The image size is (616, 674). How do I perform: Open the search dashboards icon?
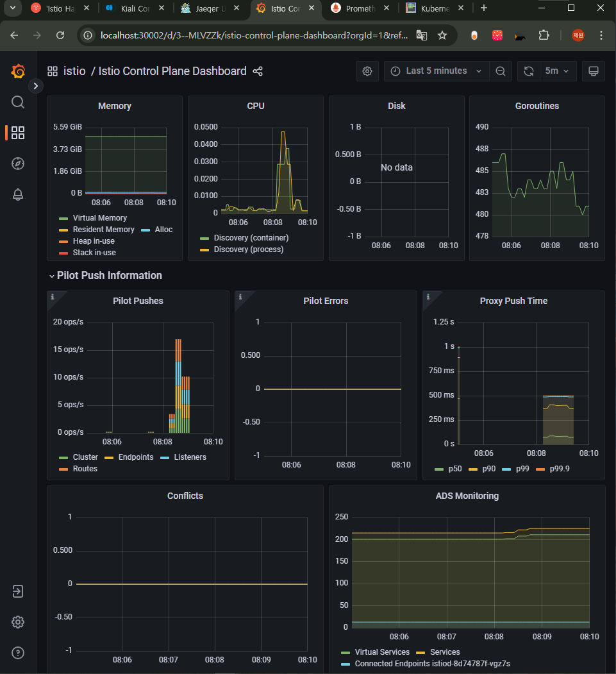point(17,103)
